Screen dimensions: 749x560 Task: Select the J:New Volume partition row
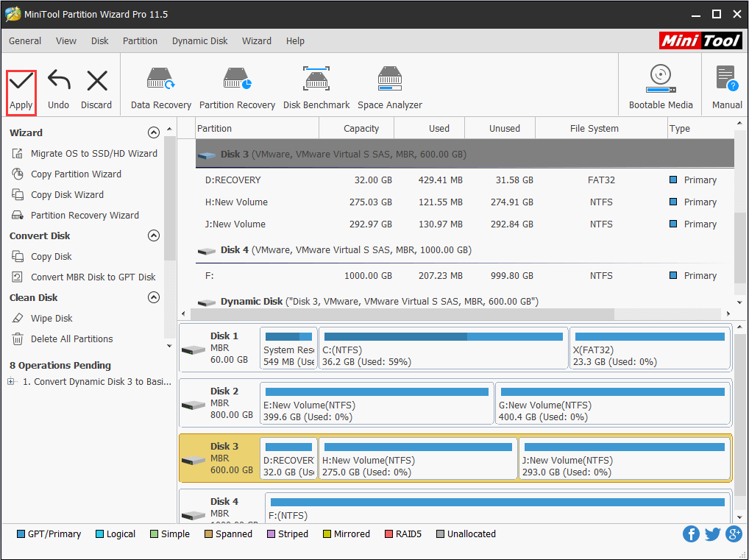(465, 224)
